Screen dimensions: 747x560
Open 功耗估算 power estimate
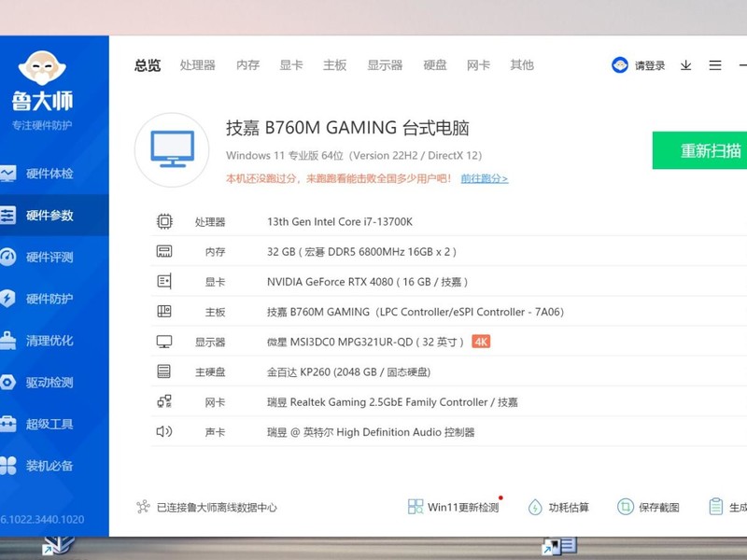[558, 507]
